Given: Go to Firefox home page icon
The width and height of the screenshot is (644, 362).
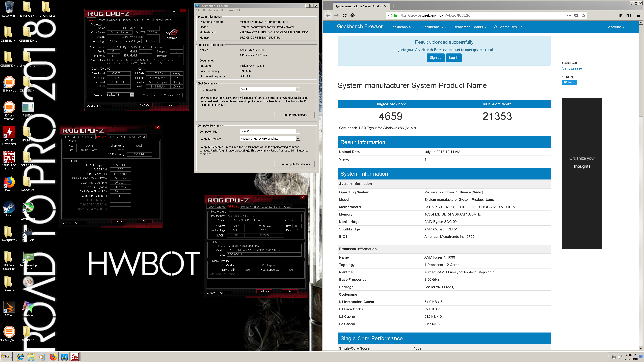Looking at the screenshot, I should coord(353,15).
